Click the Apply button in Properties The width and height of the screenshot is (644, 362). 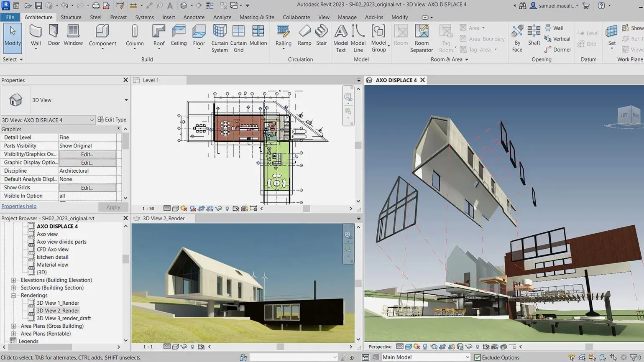(x=113, y=207)
